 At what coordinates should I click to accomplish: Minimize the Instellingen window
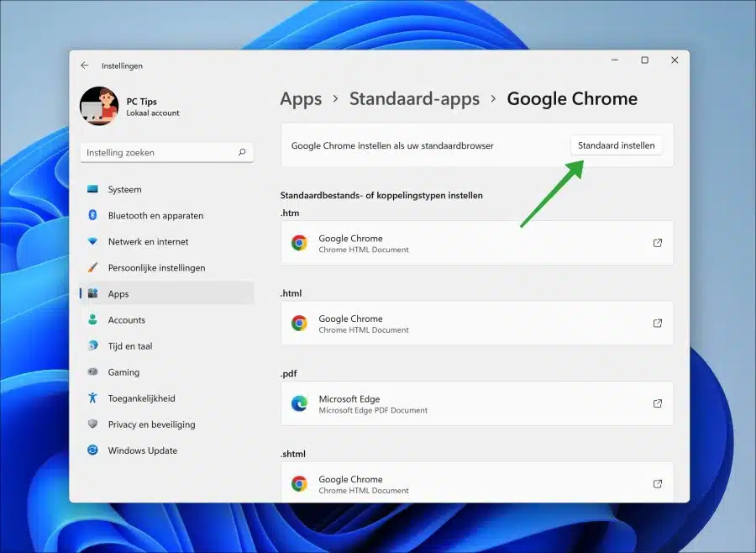point(615,61)
